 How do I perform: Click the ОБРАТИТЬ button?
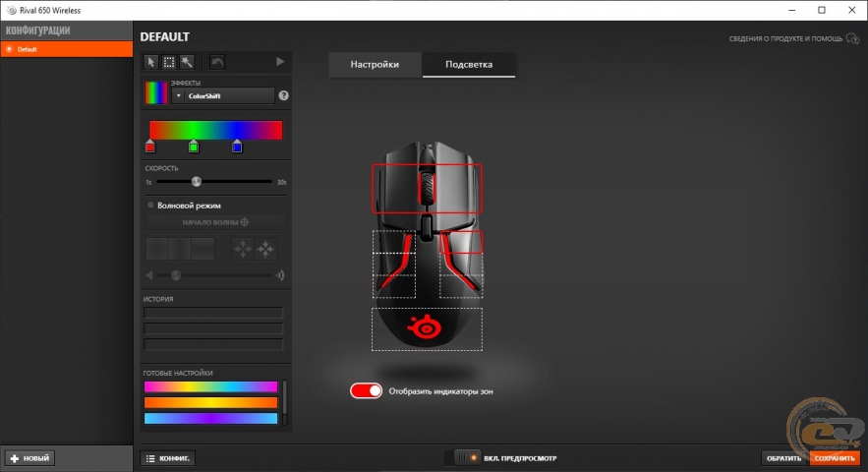coord(783,458)
